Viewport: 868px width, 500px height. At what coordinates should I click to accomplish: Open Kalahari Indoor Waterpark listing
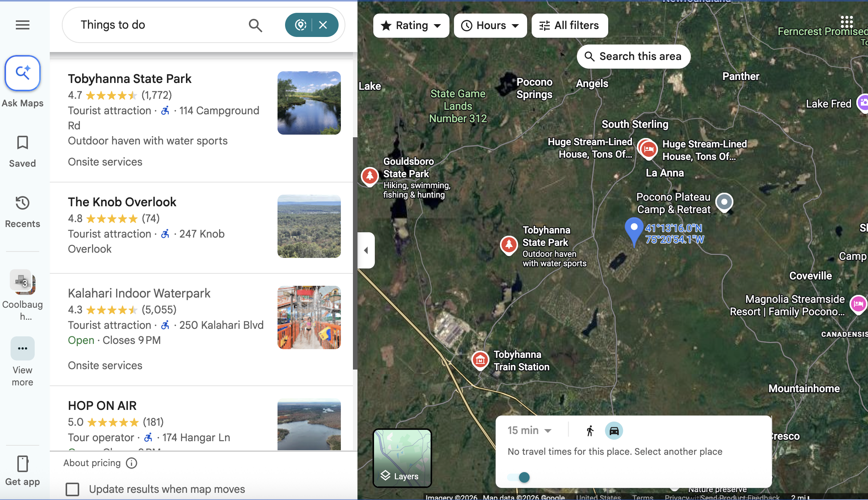click(x=201, y=330)
